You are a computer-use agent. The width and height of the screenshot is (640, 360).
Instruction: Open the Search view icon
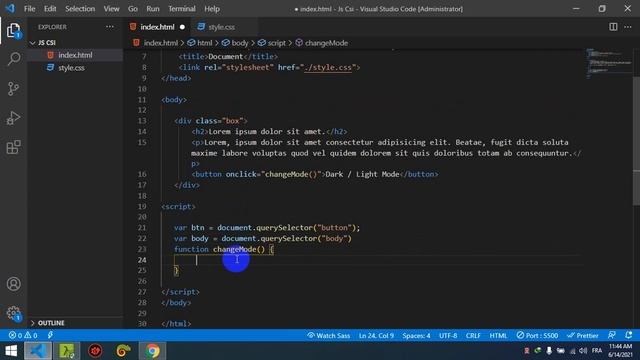13,59
